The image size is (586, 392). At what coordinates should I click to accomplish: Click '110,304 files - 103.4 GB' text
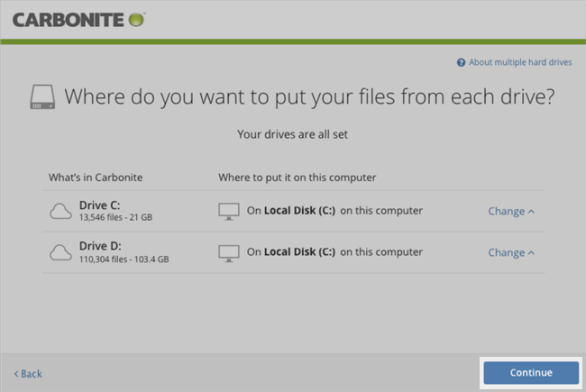point(124,259)
